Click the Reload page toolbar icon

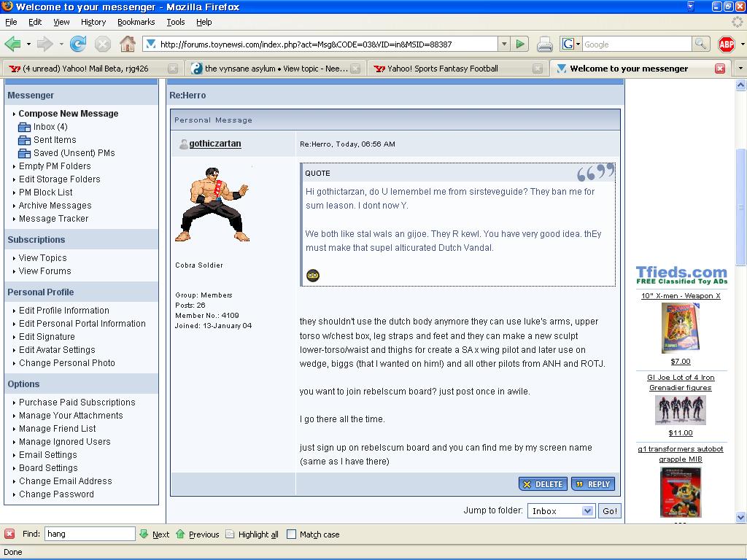pyautogui.click(x=78, y=44)
